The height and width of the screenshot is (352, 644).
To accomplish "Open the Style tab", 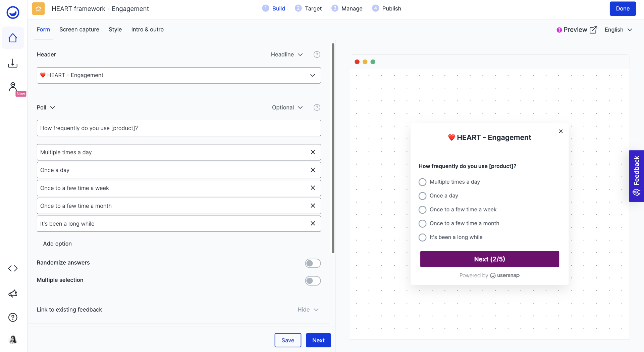I will (x=115, y=30).
